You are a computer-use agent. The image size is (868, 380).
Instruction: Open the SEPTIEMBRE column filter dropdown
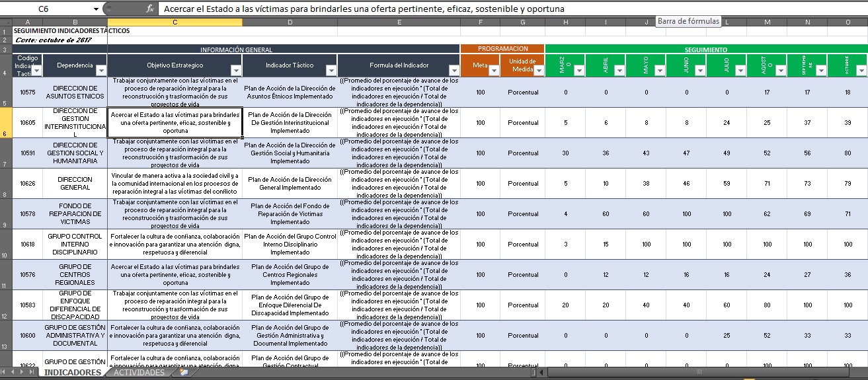coord(821,71)
